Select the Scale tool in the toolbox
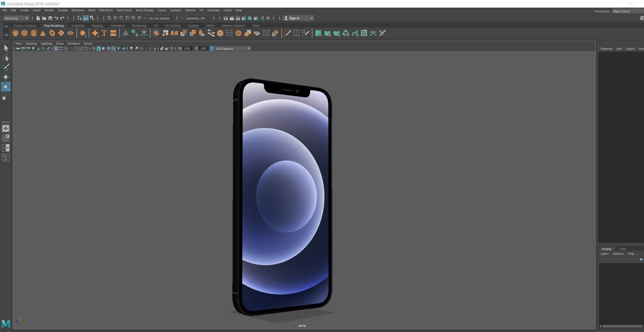Screen dimensions: 644x332 click(x=6, y=96)
